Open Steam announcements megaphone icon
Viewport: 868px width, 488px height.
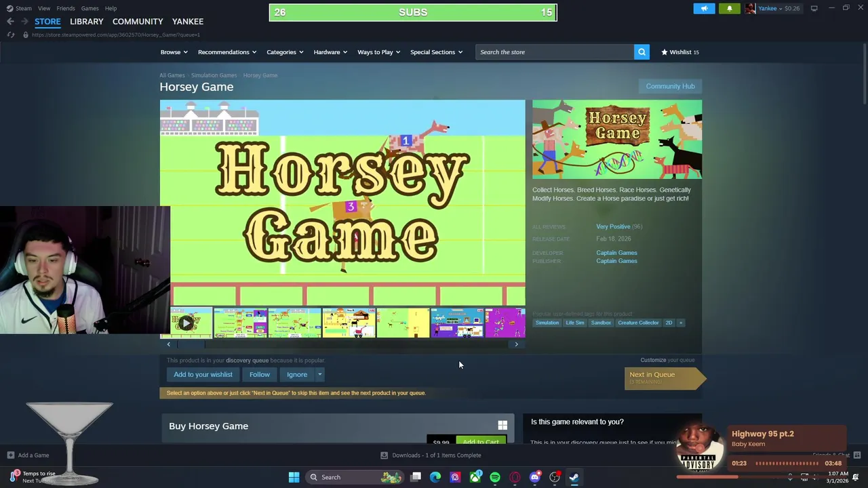click(704, 8)
